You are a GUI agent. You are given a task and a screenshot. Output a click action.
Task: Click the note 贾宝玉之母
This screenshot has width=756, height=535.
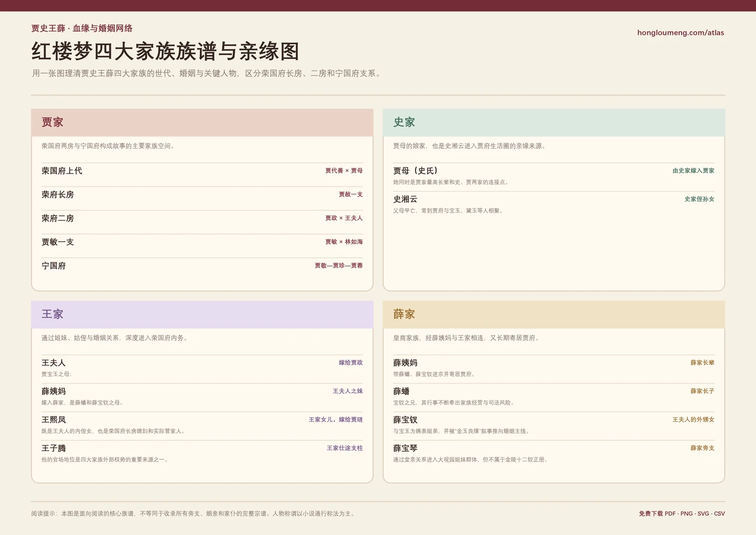coord(56,374)
